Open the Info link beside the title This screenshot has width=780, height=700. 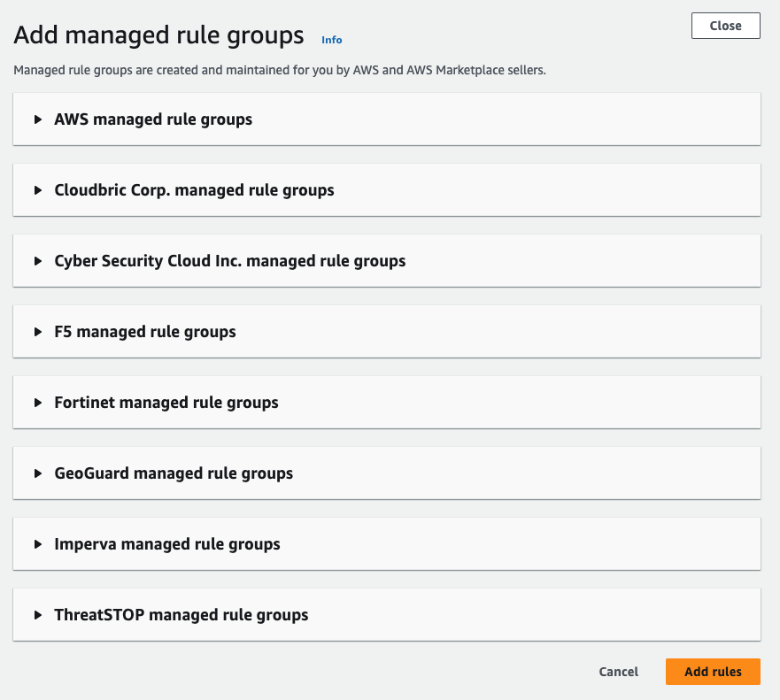pyautogui.click(x=331, y=40)
